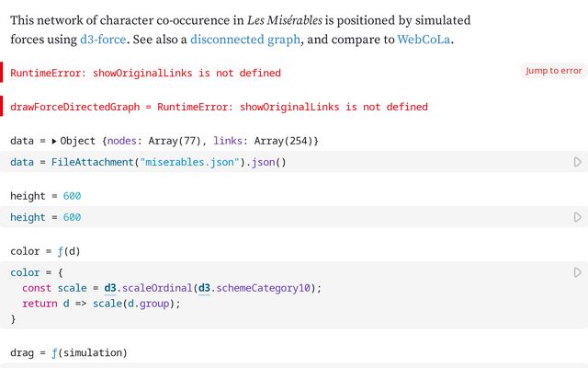
Task: Click the Jump to error button
Action: (x=553, y=71)
